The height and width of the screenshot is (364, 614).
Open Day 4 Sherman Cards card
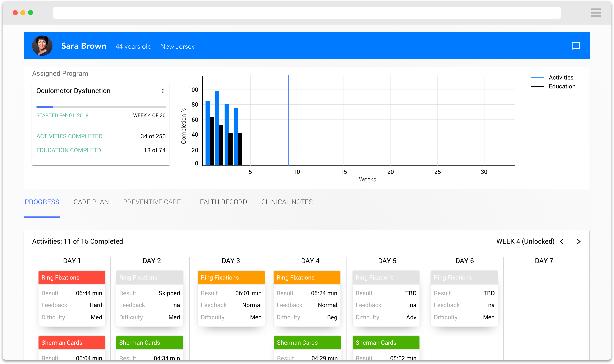click(x=307, y=348)
